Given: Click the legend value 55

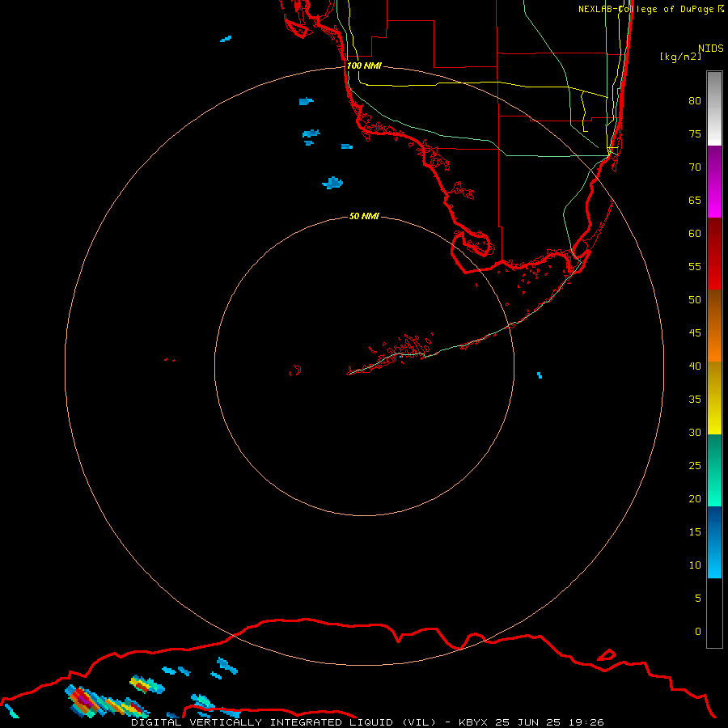Looking at the screenshot, I should coord(695,266).
